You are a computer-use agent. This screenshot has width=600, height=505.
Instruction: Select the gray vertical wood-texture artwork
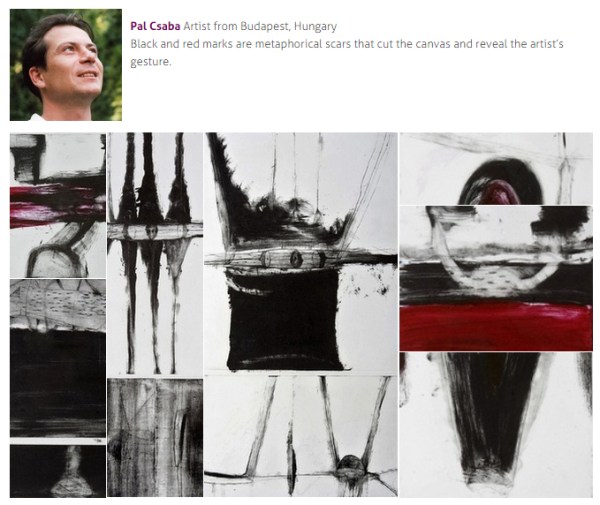(x=155, y=438)
